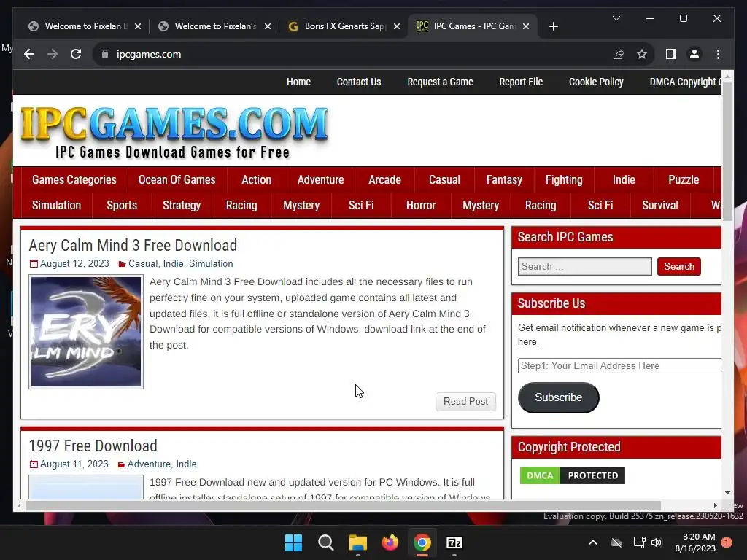Select the Fantasy category
The image size is (747, 560).
pos(504,179)
